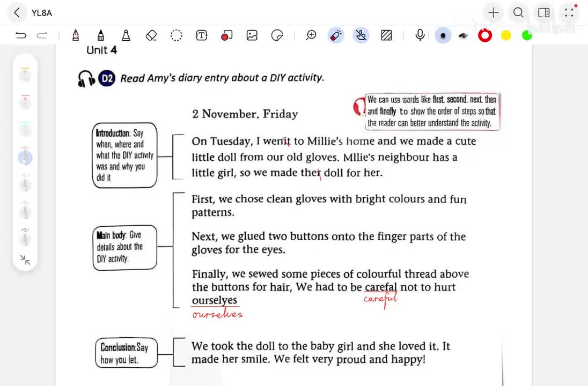
Task: Select the shapes tool
Action: [226, 35]
